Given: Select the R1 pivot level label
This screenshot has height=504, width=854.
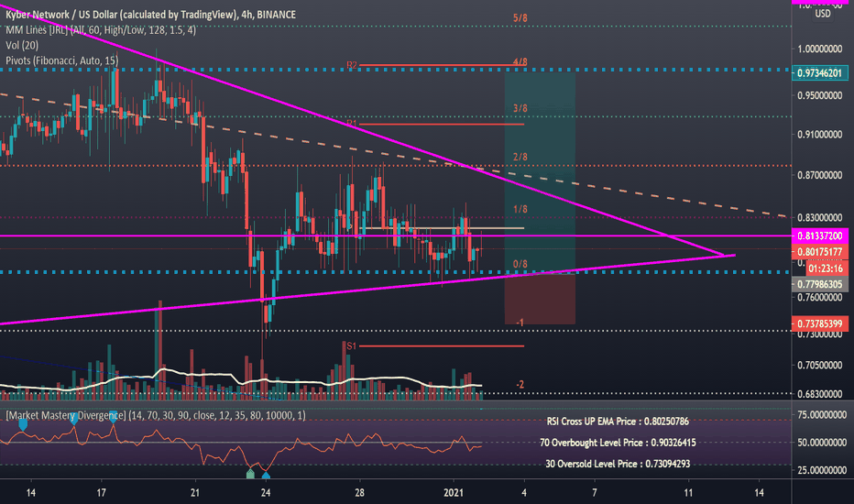Looking at the screenshot, I should pyautogui.click(x=352, y=125).
